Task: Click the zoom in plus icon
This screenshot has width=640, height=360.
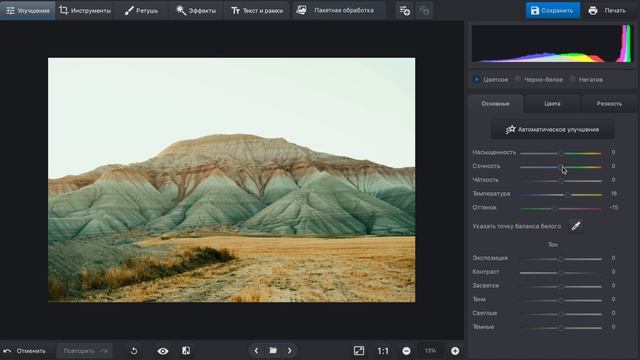Action: (x=455, y=351)
